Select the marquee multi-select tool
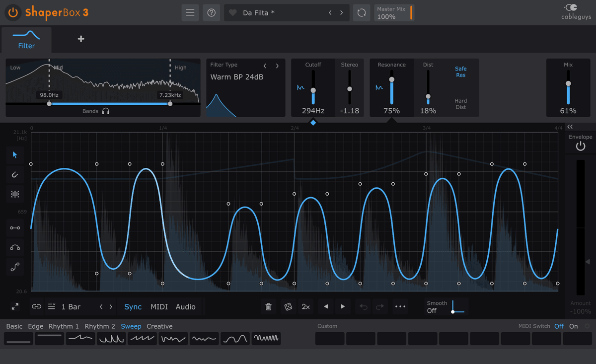Image resolution: width=596 pixels, height=364 pixels. click(x=15, y=194)
